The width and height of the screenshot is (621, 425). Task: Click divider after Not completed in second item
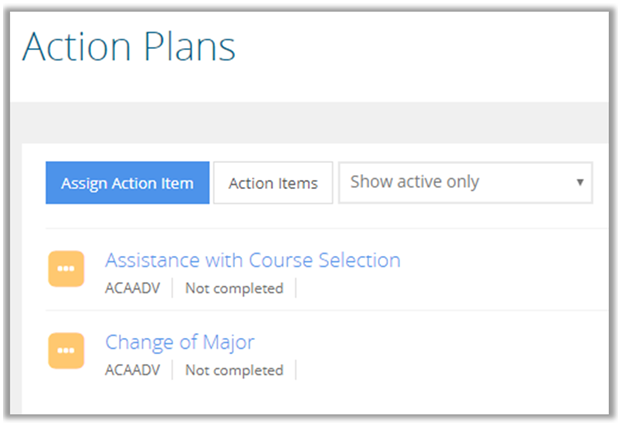pyautogui.click(x=297, y=370)
